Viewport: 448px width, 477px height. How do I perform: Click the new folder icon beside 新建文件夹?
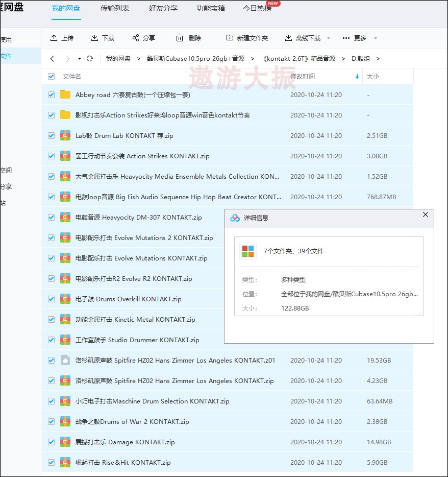point(230,38)
